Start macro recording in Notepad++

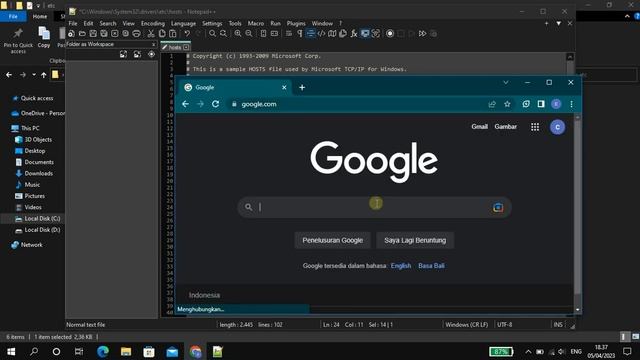[x=390, y=33]
